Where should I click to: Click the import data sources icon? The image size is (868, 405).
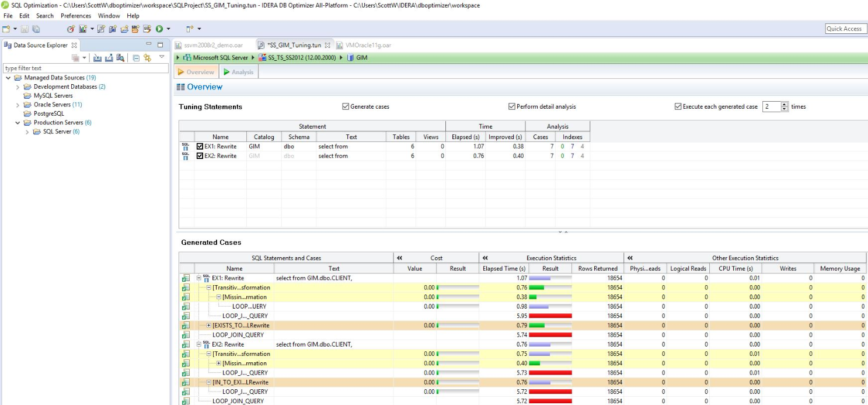97,57
